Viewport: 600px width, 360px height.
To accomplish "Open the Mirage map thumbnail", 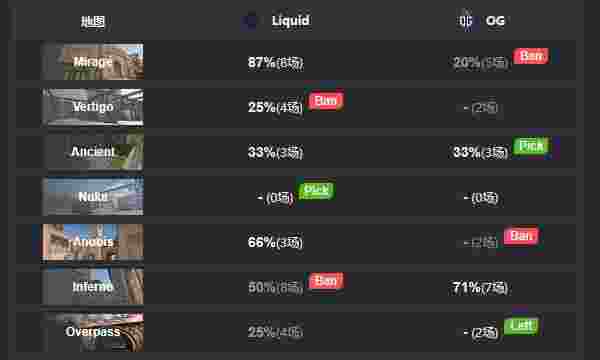I will click(x=93, y=62).
